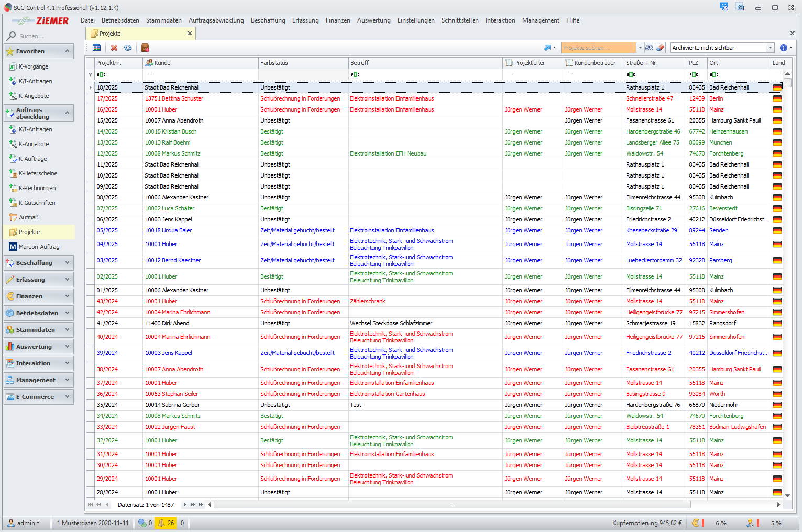Open the Finanzen menu

point(338,20)
